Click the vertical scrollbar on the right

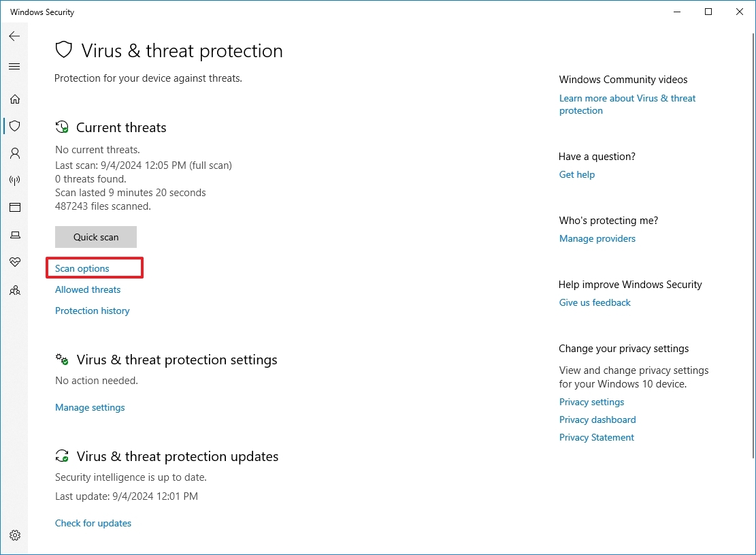[753, 246]
